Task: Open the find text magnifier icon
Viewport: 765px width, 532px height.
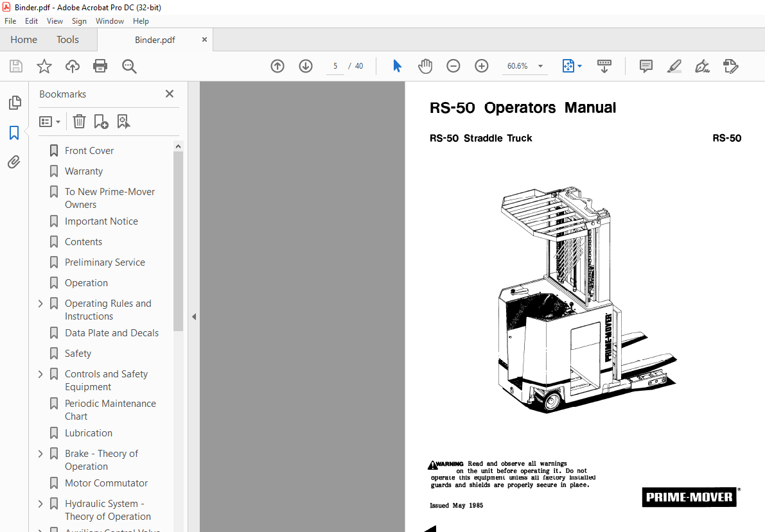Action: [129, 66]
